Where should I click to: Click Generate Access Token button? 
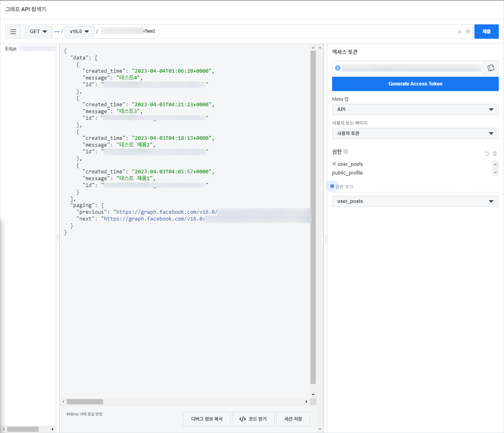coord(415,84)
